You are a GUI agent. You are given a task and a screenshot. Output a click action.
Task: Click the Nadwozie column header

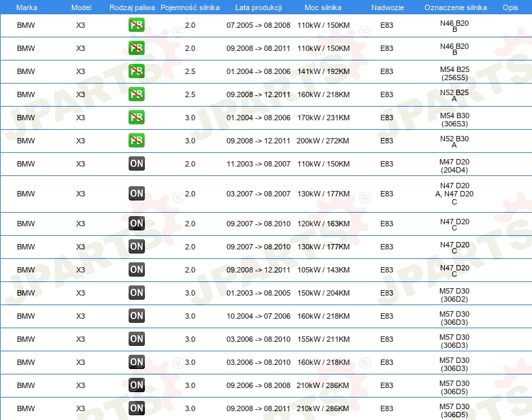click(388, 7)
